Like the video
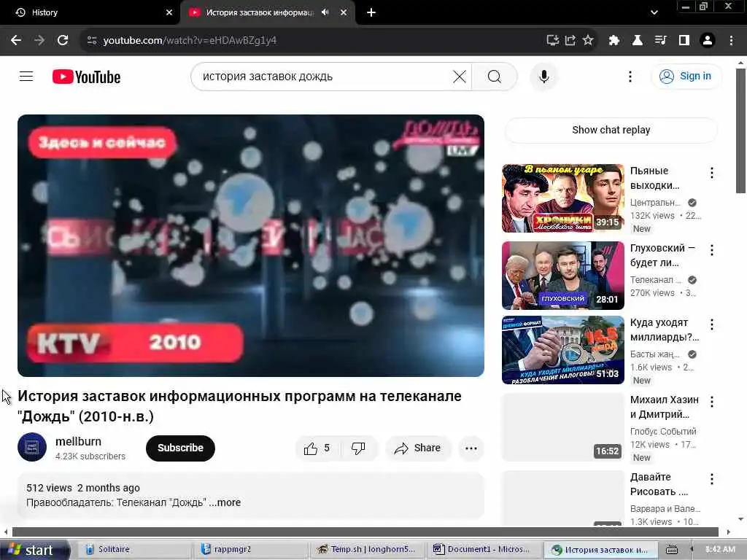 (318, 448)
